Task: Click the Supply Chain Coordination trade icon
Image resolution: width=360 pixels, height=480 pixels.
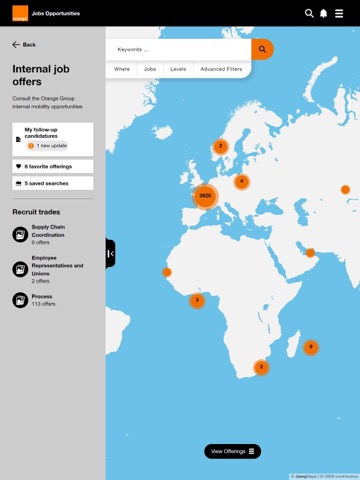Action: tap(20, 235)
